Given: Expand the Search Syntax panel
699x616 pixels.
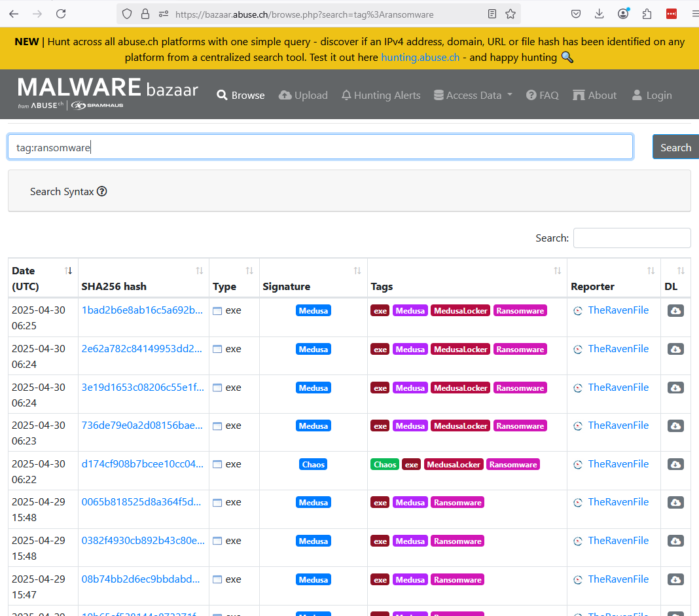Looking at the screenshot, I should coord(349,190).
